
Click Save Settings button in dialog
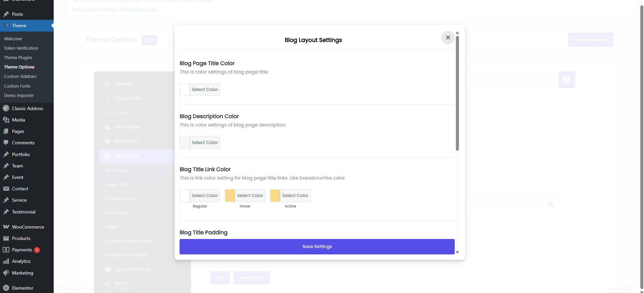tap(317, 247)
